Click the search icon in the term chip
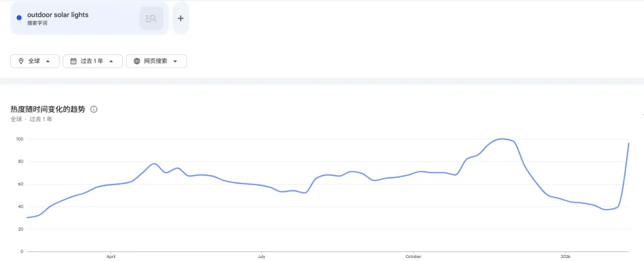Screen dimensions: 644x261 (151, 19)
